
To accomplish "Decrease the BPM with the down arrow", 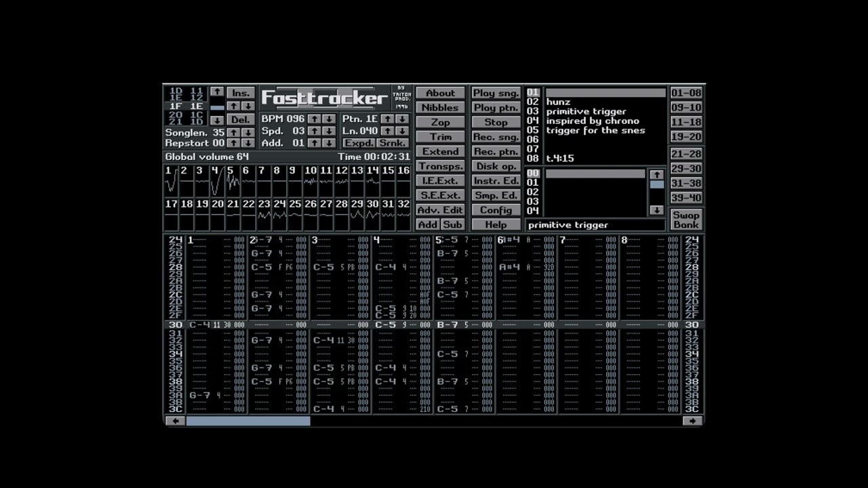I will coord(329,119).
